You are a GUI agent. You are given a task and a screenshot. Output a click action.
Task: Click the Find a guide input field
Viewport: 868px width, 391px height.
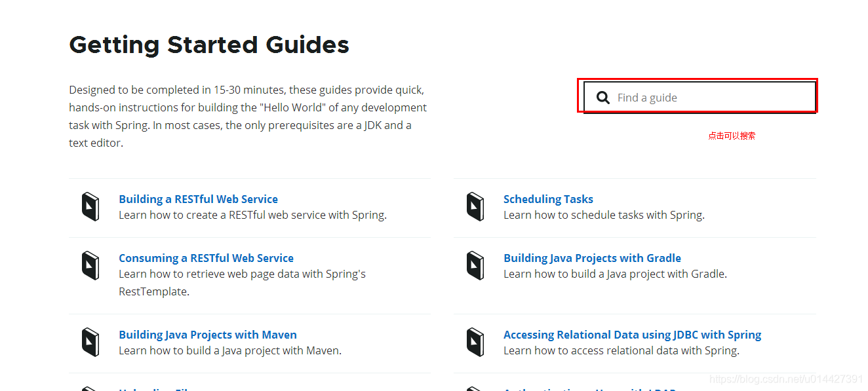(x=700, y=97)
